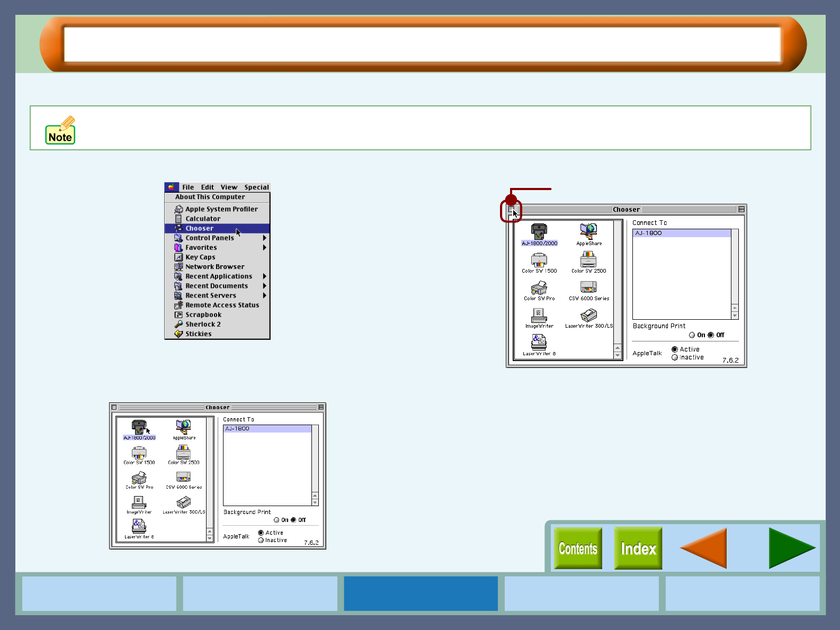This screenshot has width=840, height=630.
Task: Open the Special menu in the menu bar
Action: tap(256, 187)
